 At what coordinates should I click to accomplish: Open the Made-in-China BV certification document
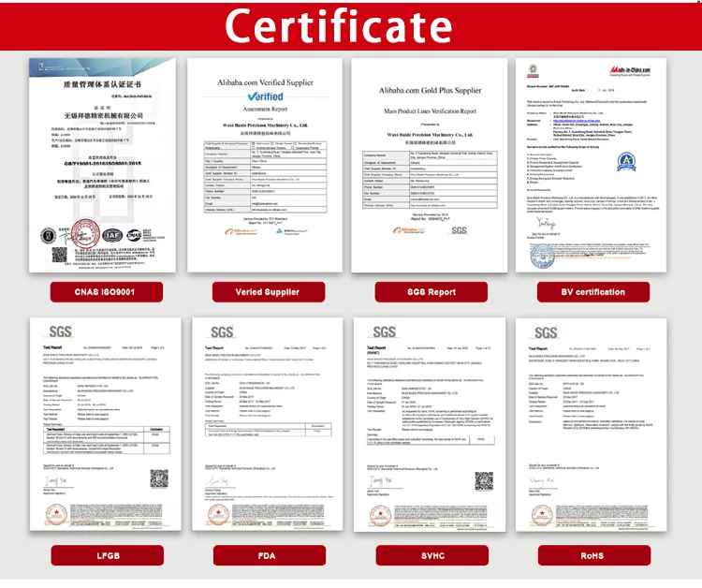tap(591, 165)
